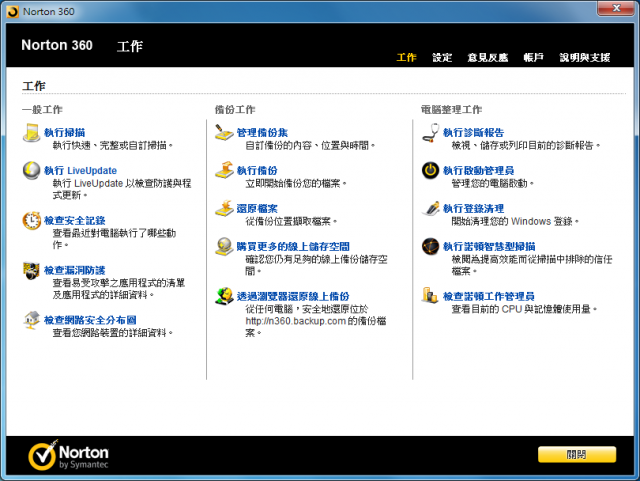The image size is (640, 481).
Task: Click the 立即開始備份您的檔案 description
Action: [x=296, y=183]
